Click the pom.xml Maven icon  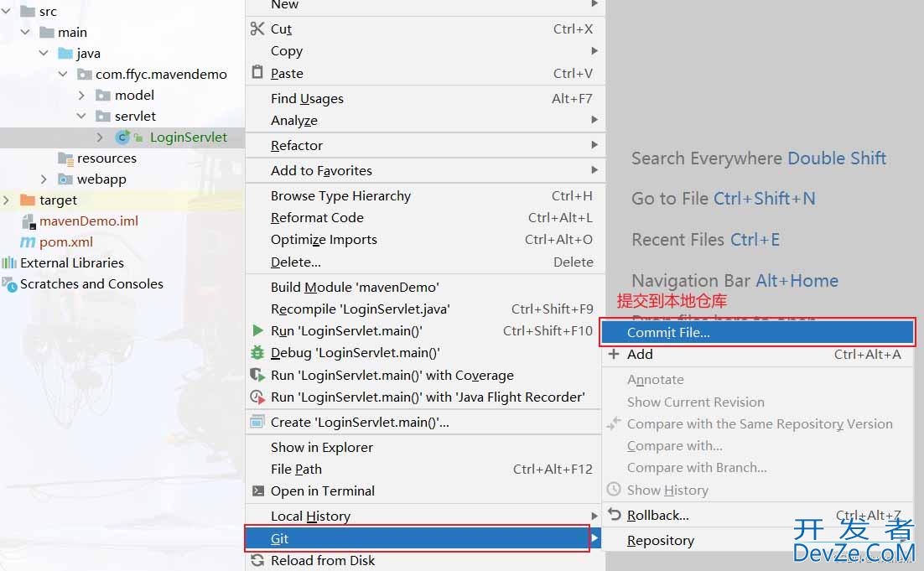click(x=28, y=241)
